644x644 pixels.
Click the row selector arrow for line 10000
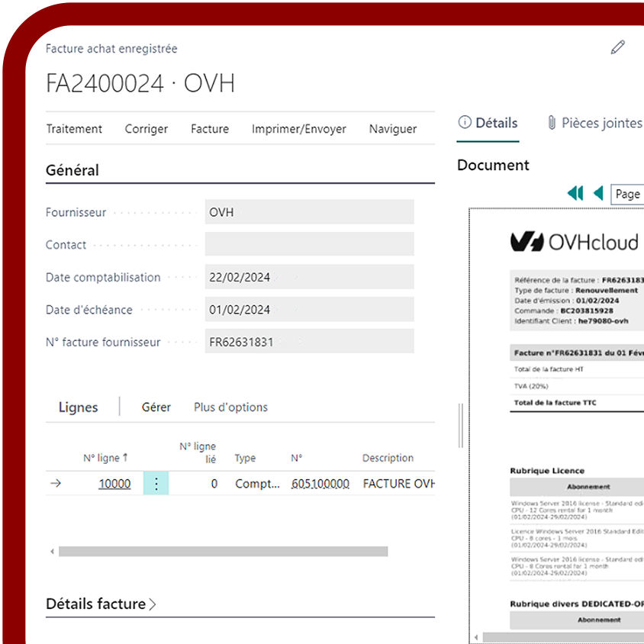click(56, 483)
